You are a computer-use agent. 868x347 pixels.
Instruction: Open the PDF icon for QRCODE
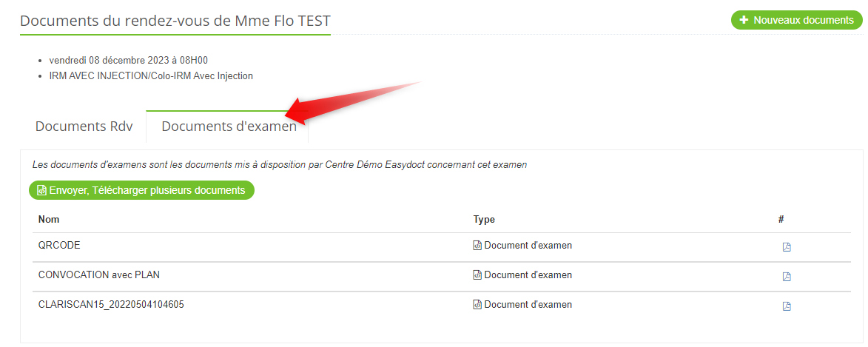[786, 247]
